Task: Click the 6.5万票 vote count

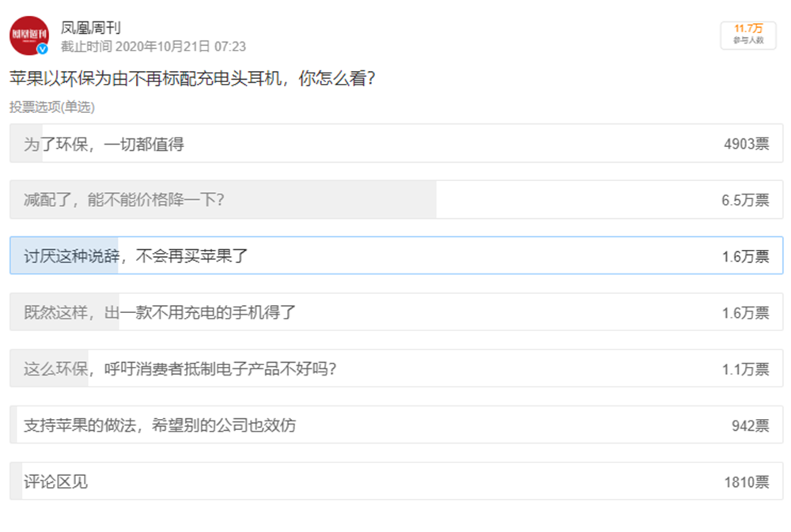Action: 744,200
